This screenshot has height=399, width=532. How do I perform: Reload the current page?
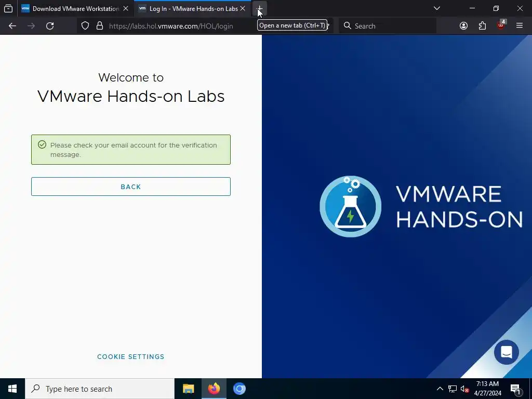(x=50, y=26)
